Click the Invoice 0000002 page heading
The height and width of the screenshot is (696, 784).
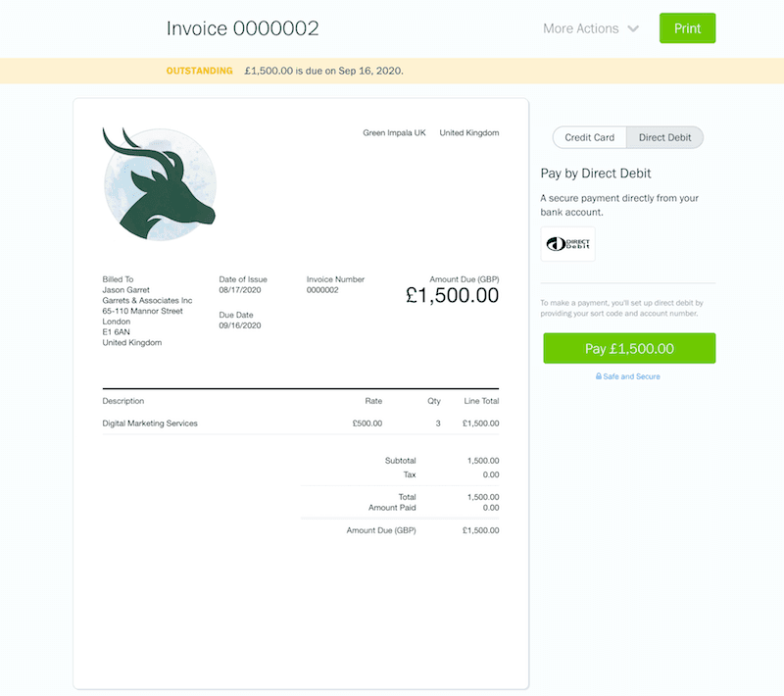(243, 28)
